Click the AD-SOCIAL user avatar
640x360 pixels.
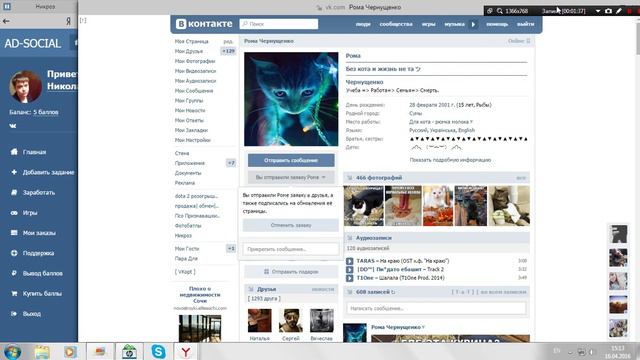(x=26, y=87)
